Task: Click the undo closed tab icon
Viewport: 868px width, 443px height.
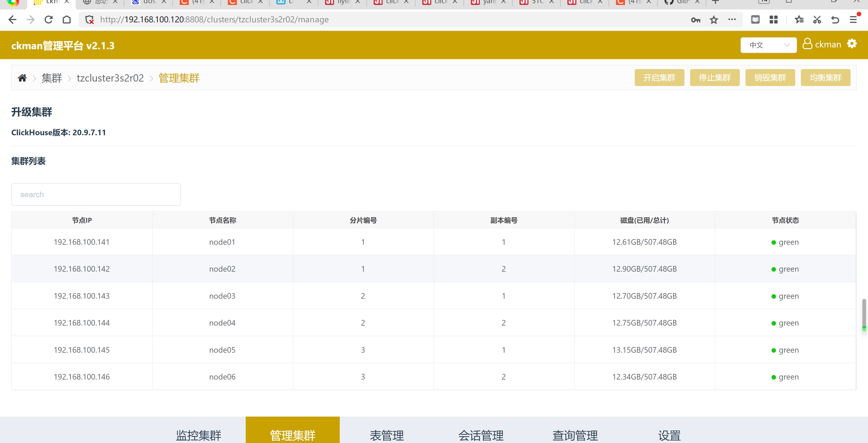Action: tap(835, 20)
